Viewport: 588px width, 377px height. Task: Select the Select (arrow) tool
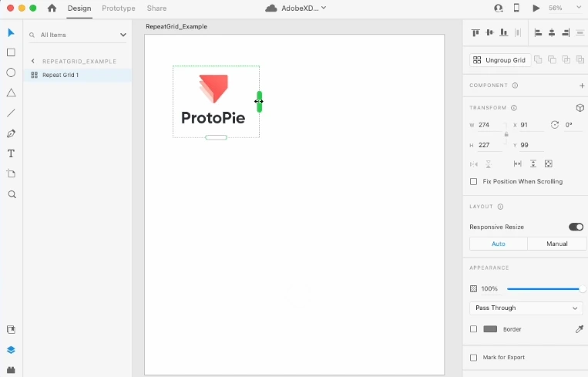(x=11, y=32)
